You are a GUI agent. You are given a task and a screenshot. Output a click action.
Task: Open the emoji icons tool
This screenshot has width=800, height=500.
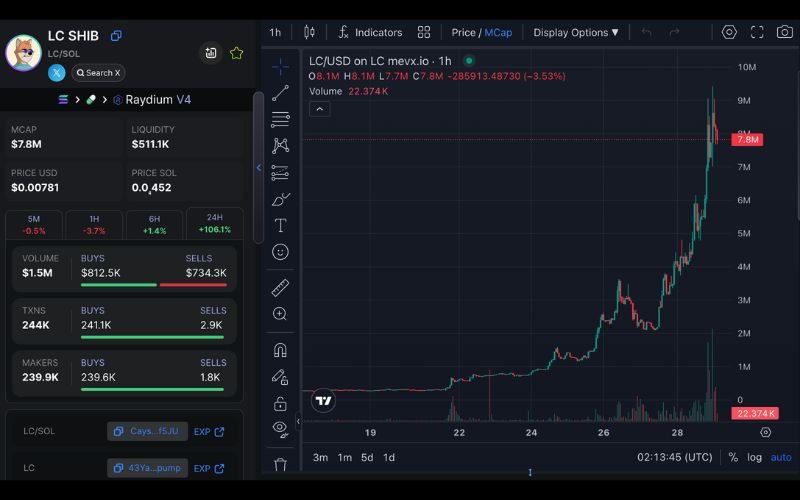tap(280, 252)
